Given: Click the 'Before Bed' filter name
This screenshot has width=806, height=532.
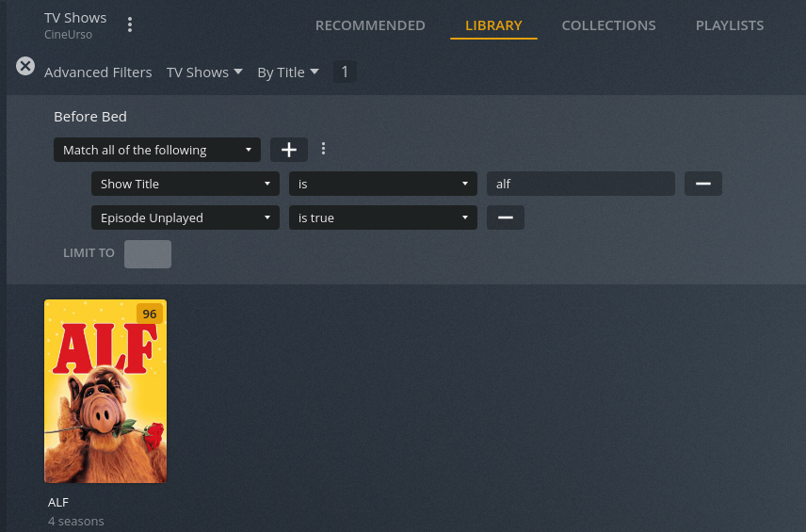Looking at the screenshot, I should [x=90, y=117].
